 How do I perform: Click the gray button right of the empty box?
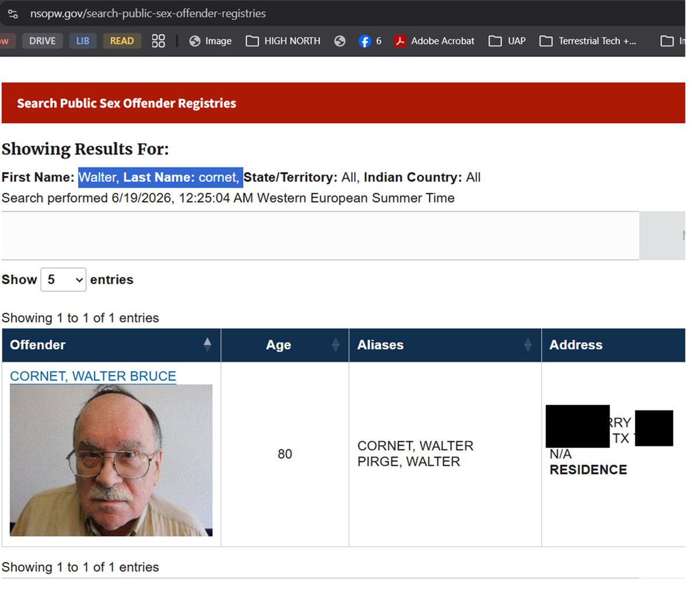(x=662, y=236)
